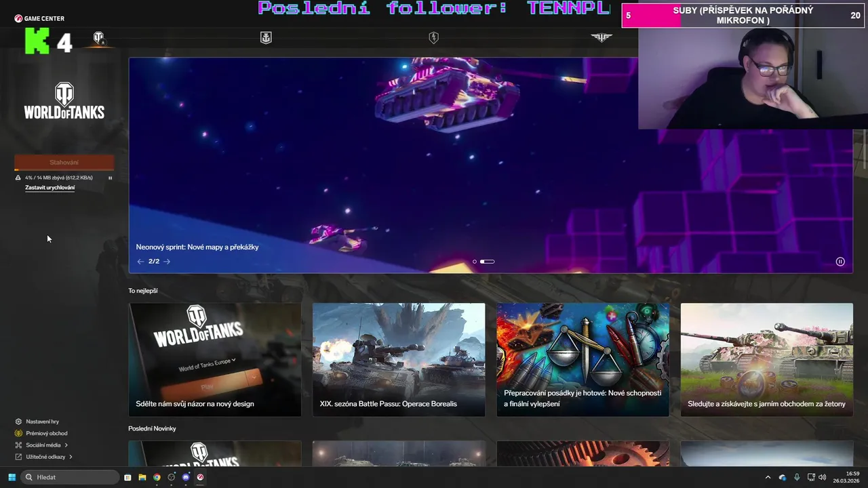Switch to World of Tanks Blitz tab
The image size is (868, 488).
[433, 38]
